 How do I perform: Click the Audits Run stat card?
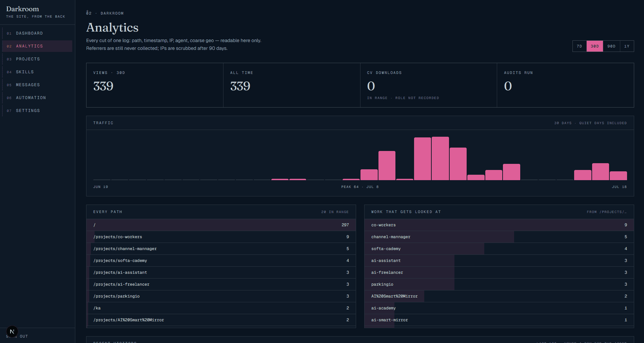[x=565, y=85]
